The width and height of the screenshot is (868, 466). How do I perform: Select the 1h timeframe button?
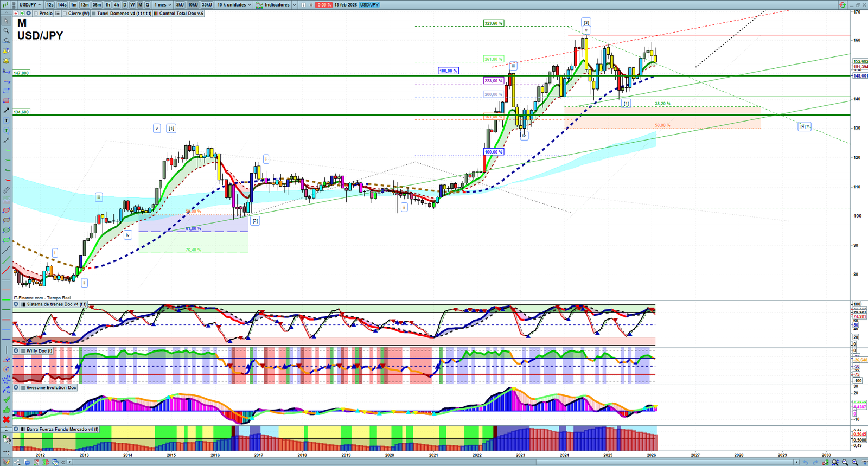point(107,5)
